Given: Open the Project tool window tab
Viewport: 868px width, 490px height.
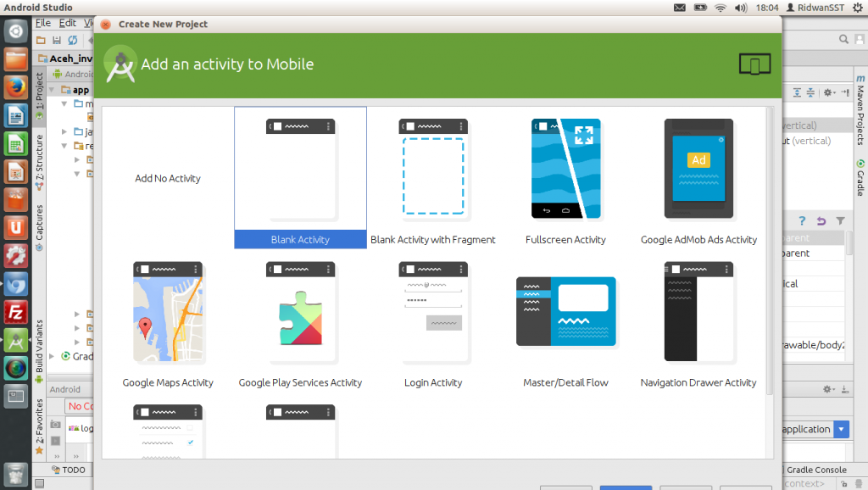Looking at the screenshot, I should pyautogui.click(x=39, y=95).
